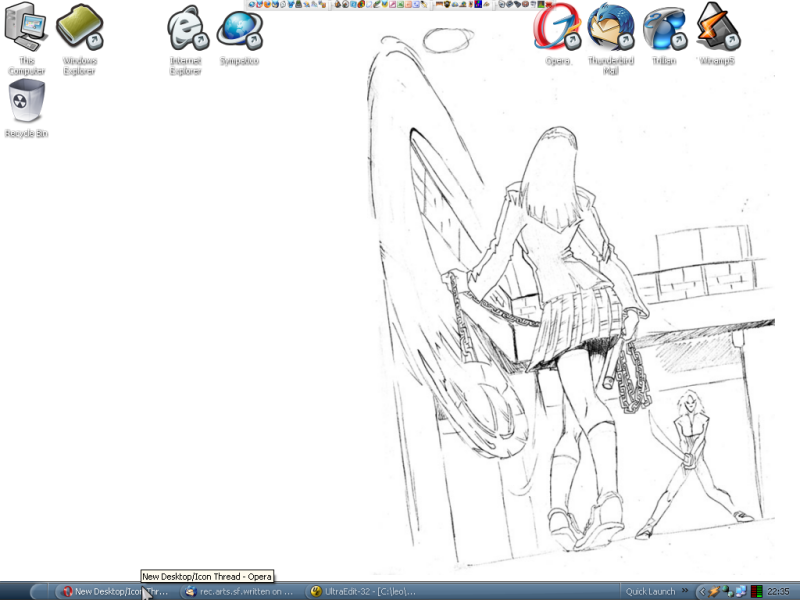Open the red-green meter tray icon
800x600 pixels.
(756, 591)
